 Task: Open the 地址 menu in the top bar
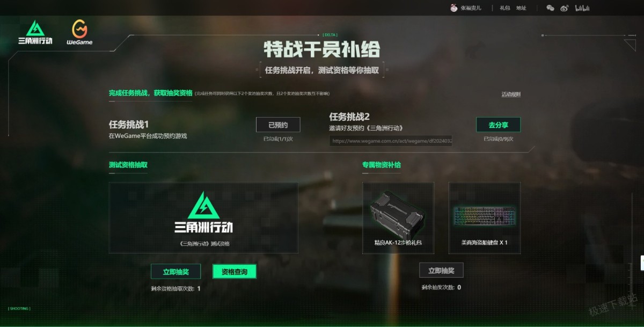(x=521, y=8)
